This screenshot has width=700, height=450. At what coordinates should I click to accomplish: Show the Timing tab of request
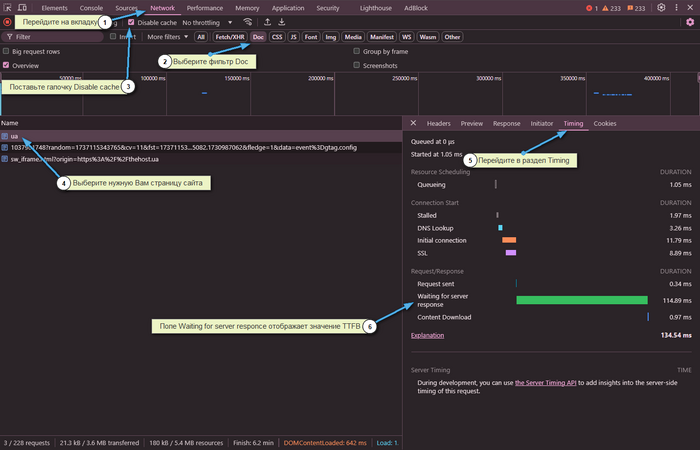coord(573,123)
